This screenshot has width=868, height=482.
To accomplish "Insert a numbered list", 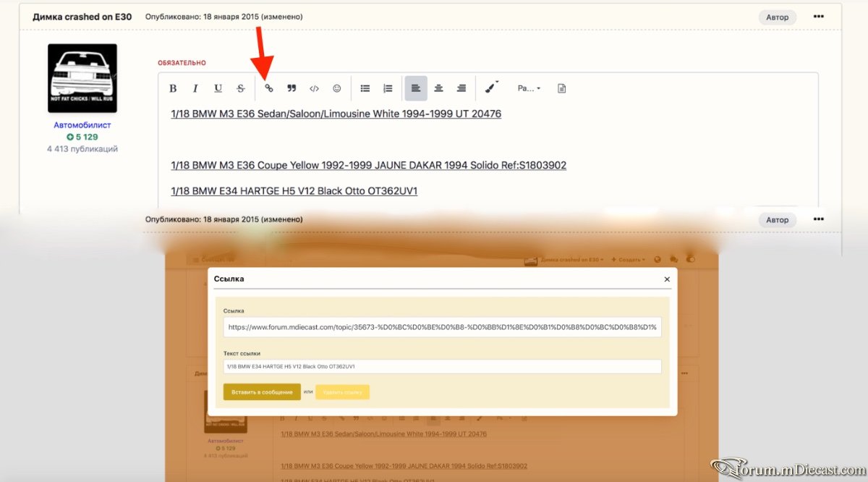I will [x=388, y=88].
